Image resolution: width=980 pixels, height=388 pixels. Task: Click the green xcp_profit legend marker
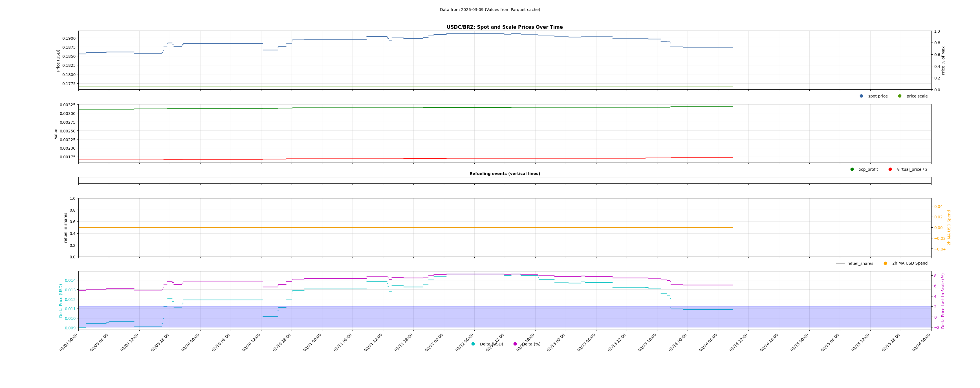point(852,170)
